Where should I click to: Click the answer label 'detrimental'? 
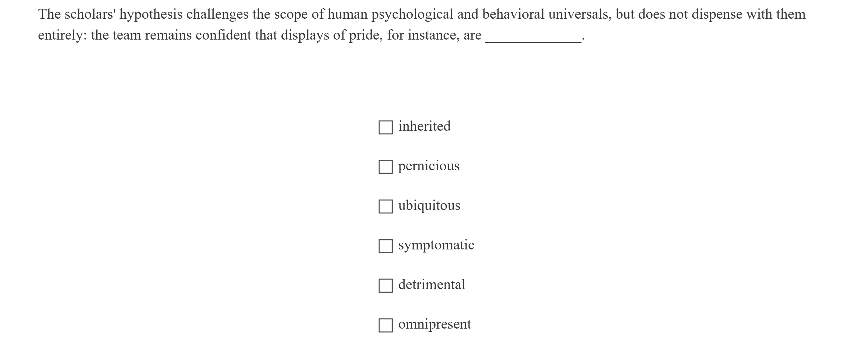click(432, 285)
